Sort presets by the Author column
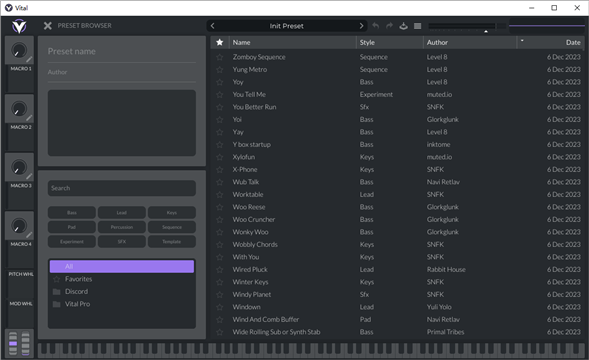The image size is (589, 360). tap(470, 42)
